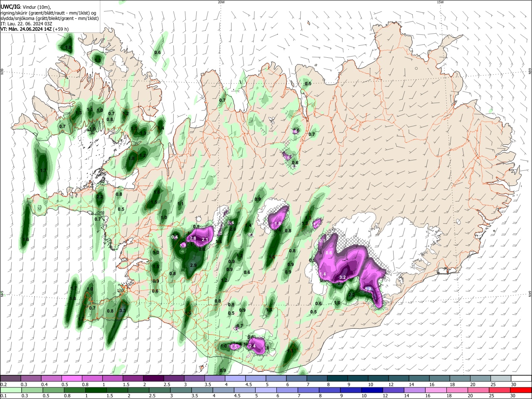Click the '(+59 h)' forecast offset text
This screenshot has height=399, width=532.
61,29
